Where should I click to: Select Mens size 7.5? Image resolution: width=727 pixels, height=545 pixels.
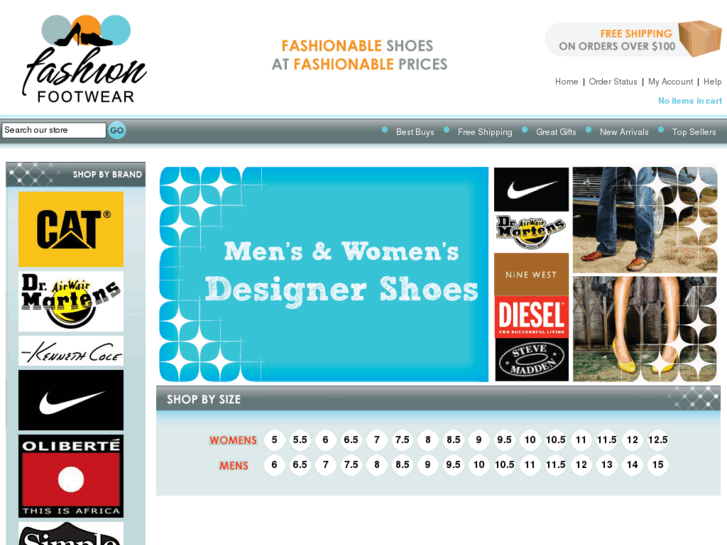pos(351,465)
